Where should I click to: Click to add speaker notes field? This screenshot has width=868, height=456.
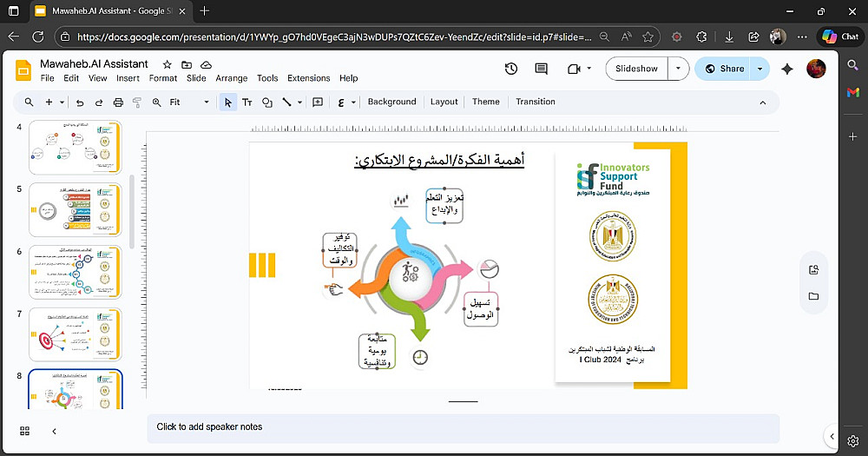pyautogui.click(x=463, y=427)
